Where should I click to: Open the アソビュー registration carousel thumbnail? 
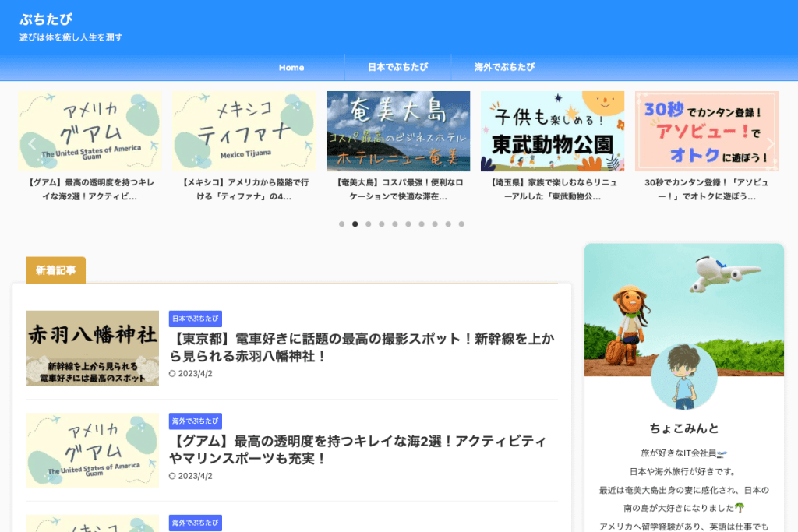pyautogui.click(x=706, y=131)
